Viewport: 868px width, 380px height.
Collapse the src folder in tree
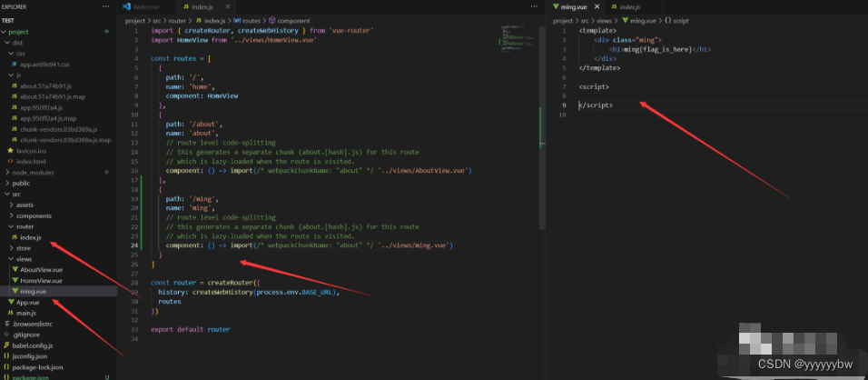tap(7, 194)
